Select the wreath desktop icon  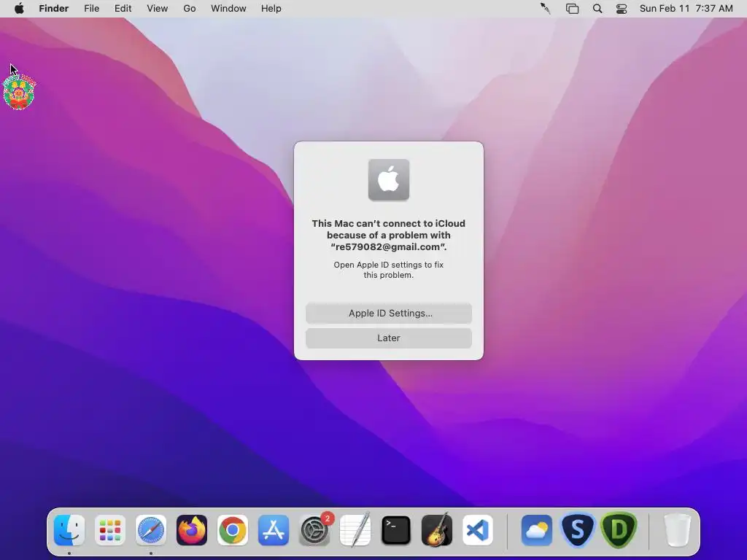pyautogui.click(x=19, y=93)
